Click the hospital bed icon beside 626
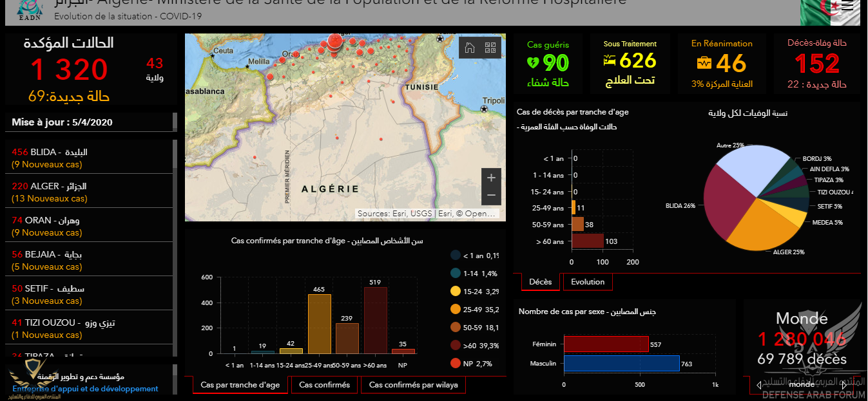868x401 pixels. (610, 61)
